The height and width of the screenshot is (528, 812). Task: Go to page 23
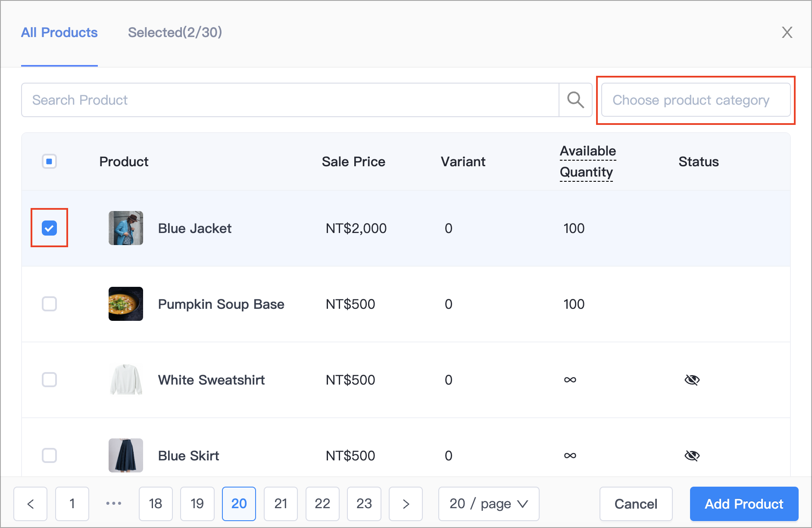point(364,504)
